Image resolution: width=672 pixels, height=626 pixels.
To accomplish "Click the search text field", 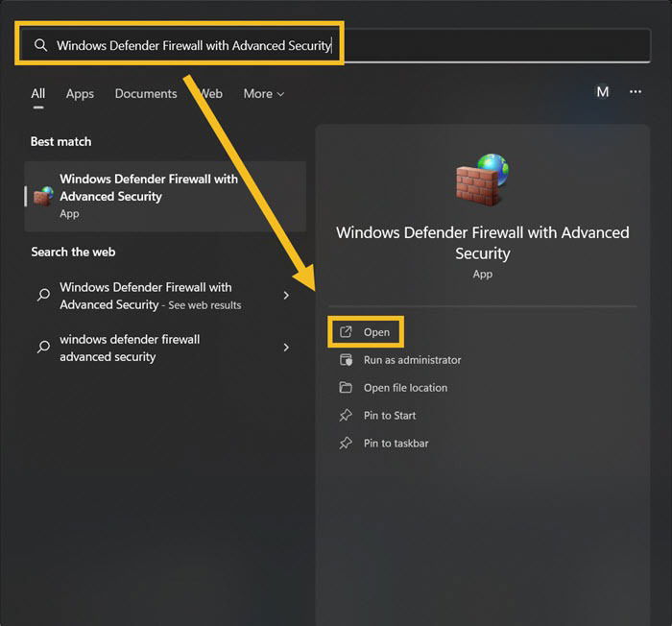I will pos(335,45).
